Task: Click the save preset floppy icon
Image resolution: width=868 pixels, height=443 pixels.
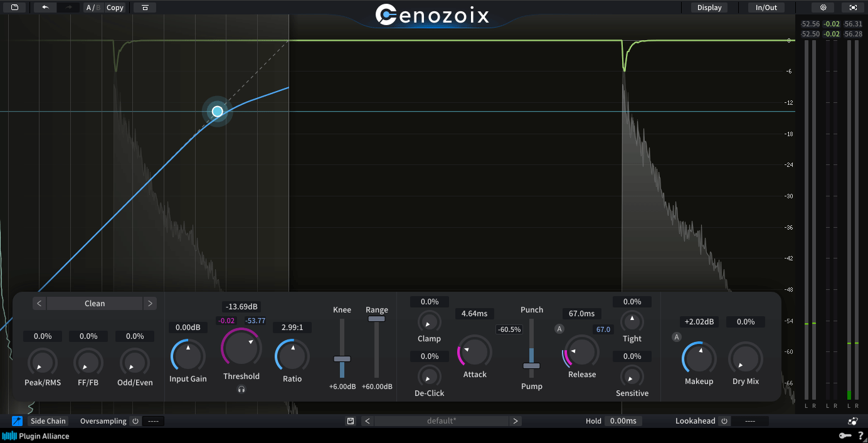Action: pyautogui.click(x=351, y=421)
